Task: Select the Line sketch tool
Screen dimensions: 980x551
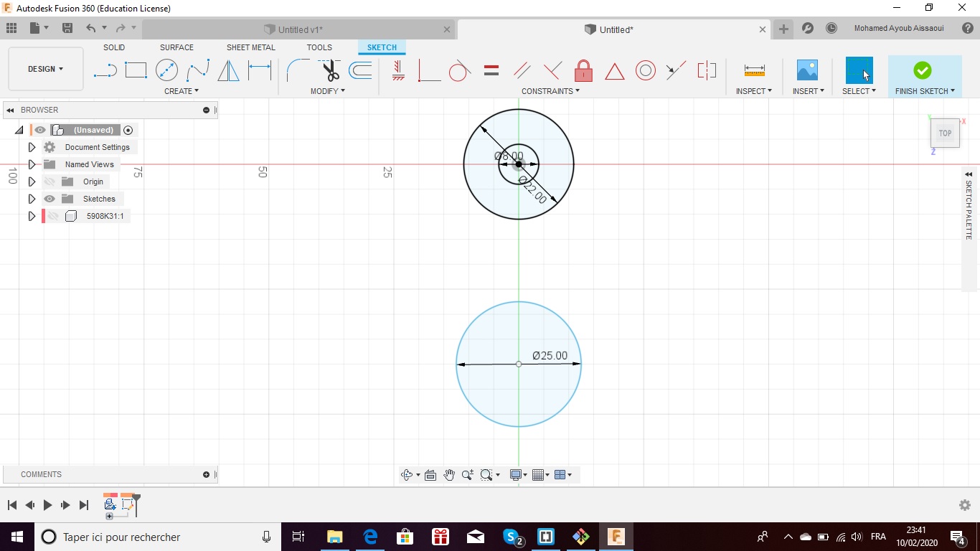Action: [x=105, y=70]
